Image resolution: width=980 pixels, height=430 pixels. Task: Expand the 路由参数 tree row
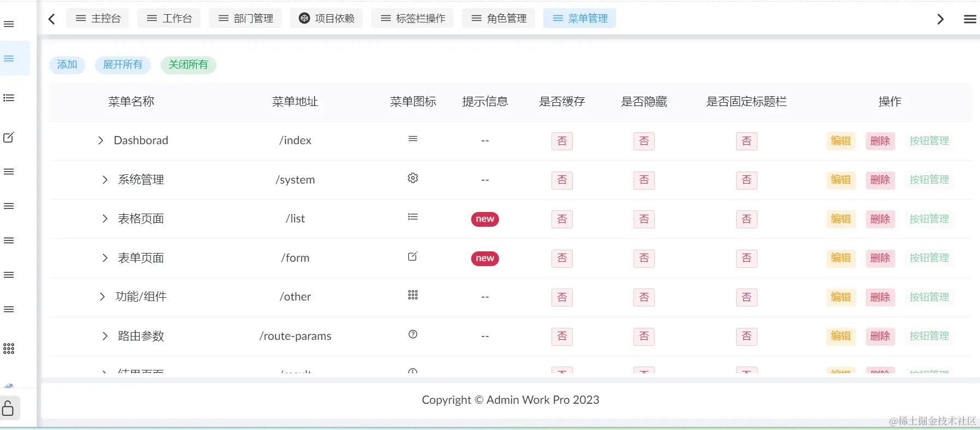(x=105, y=336)
